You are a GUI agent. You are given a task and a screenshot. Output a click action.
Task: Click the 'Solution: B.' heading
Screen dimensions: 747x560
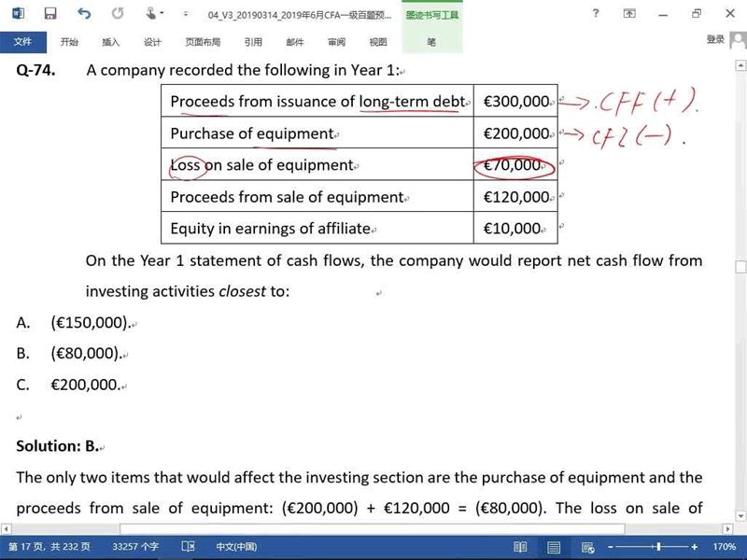58,446
